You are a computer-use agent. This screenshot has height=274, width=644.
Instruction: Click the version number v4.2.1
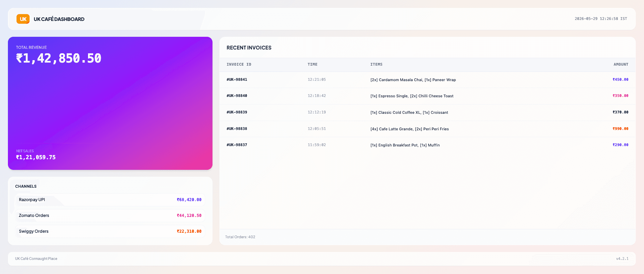(x=622, y=259)
